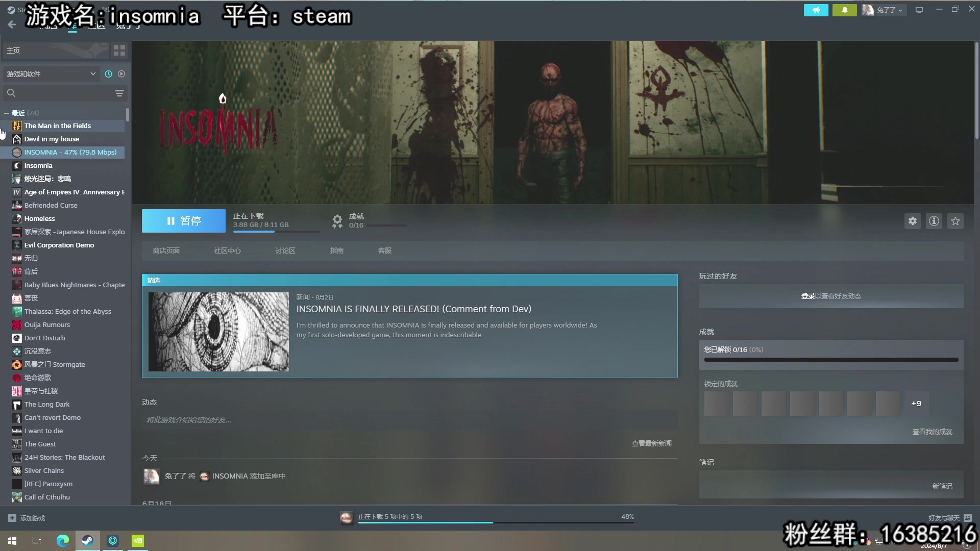Click the add game plus icon
The image size is (980, 551).
pyautogui.click(x=12, y=518)
